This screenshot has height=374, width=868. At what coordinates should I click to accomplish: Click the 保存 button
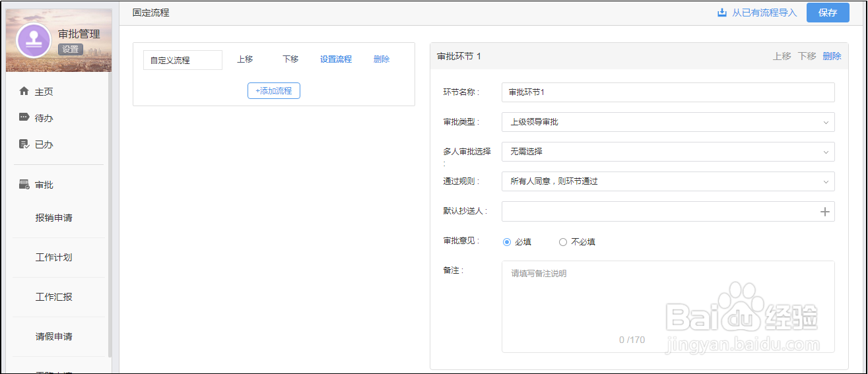828,13
